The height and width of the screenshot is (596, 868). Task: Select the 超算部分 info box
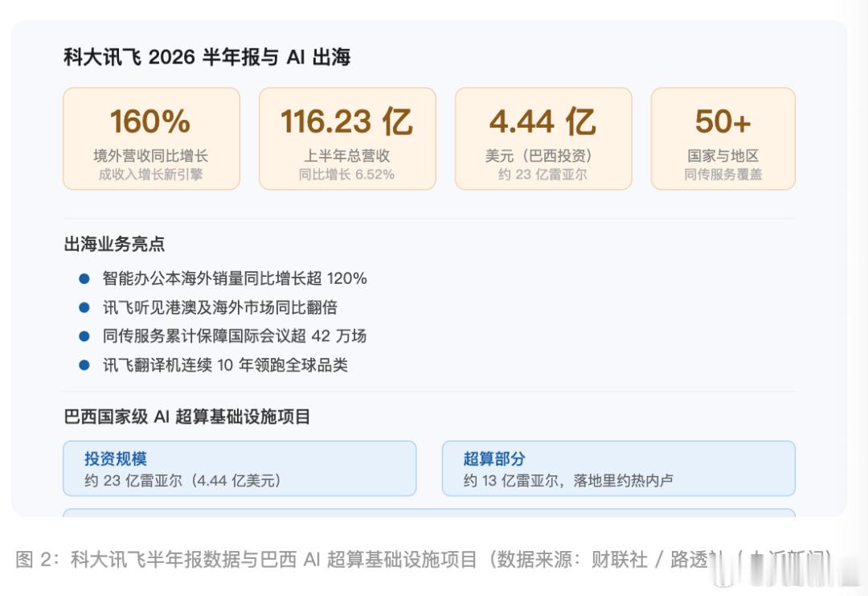(x=619, y=468)
